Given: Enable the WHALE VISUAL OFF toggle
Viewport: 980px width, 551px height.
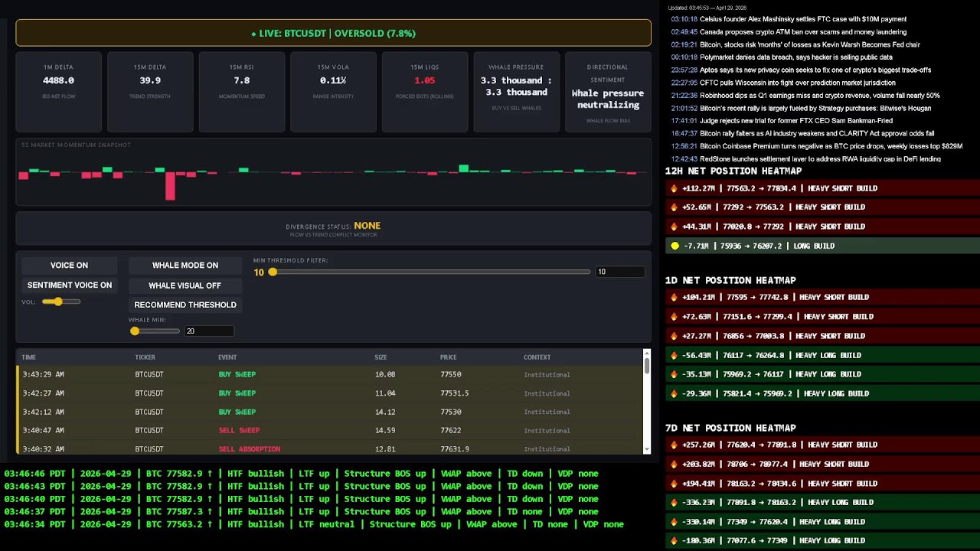Looking at the screenshot, I should [x=185, y=285].
